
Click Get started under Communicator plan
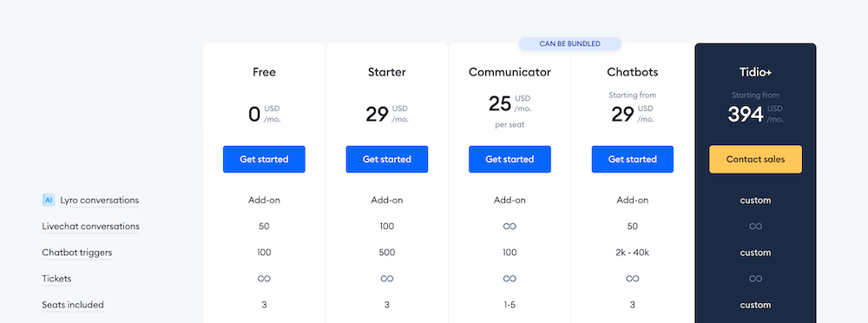(510, 159)
